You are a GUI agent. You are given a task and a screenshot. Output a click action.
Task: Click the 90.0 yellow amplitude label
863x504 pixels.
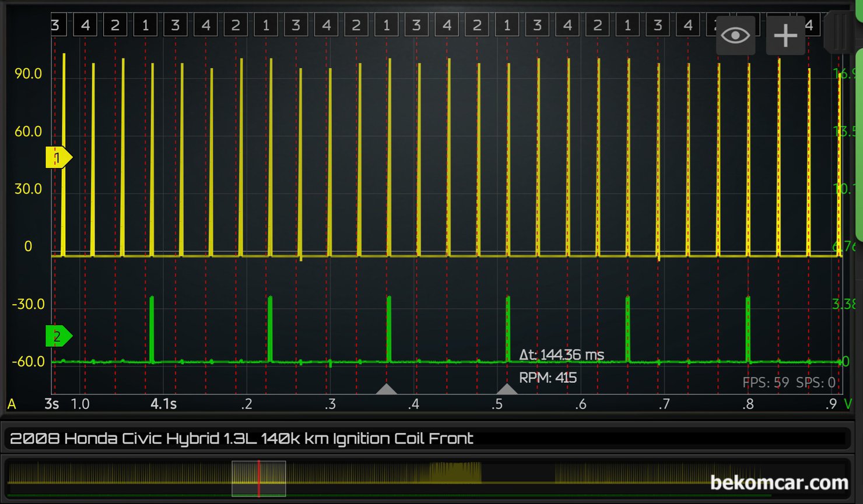click(x=28, y=74)
